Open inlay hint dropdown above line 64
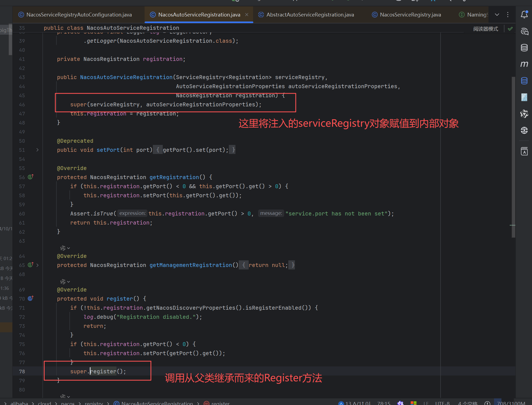Image resolution: width=532 pixels, height=405 pixels. (x=65, y=248)
